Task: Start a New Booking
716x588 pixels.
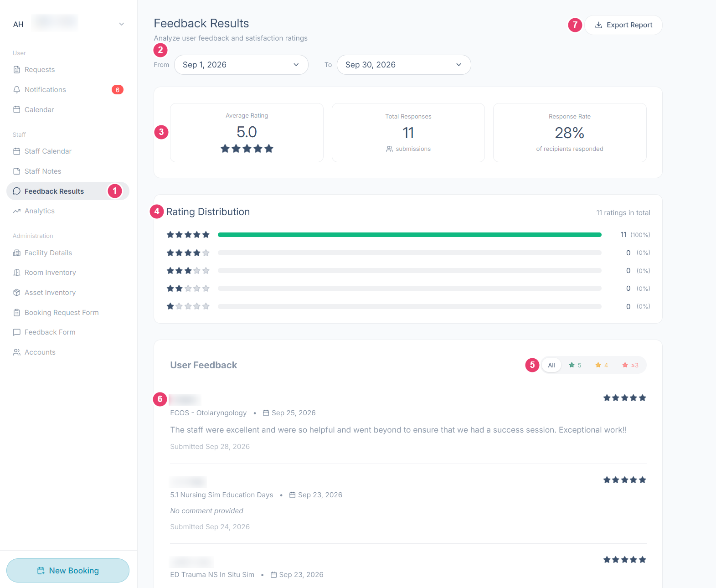Action: coord(68,571)
